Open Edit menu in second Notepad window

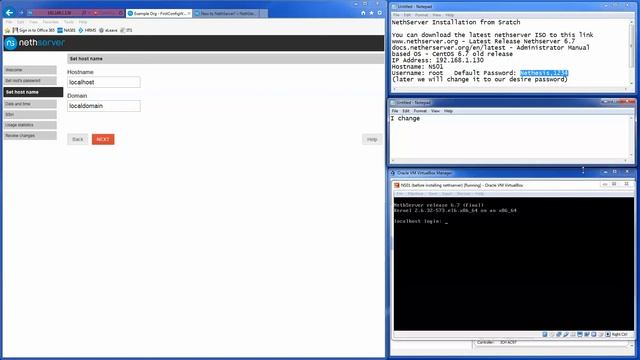click(x=406, y=111)
